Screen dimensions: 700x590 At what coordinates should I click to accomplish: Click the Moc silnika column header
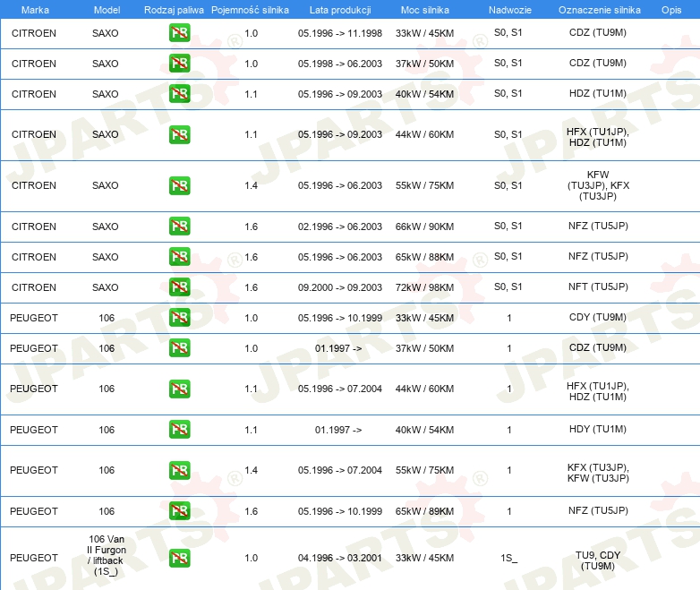(x=425, y=10)
